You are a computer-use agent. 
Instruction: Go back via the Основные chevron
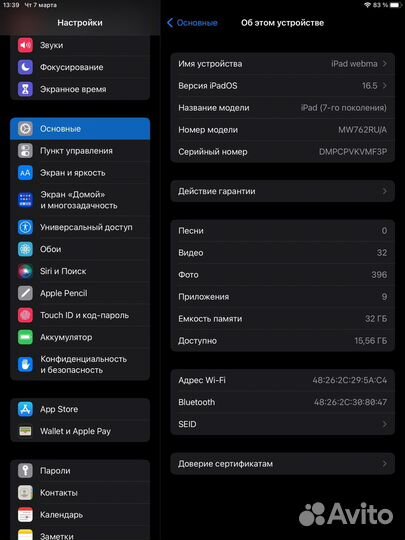(170, 23)
